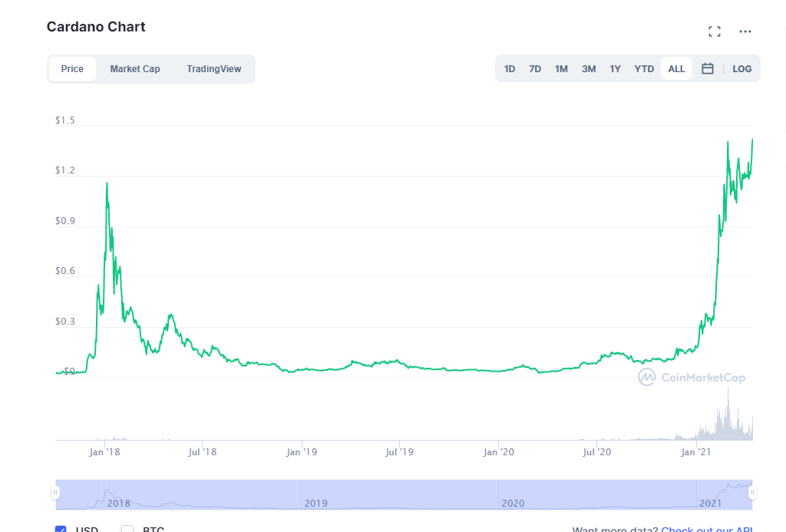Viewport: 786px width, 532px height.
Task: Check the BTC currency checkbox
Action: [127, 529]
